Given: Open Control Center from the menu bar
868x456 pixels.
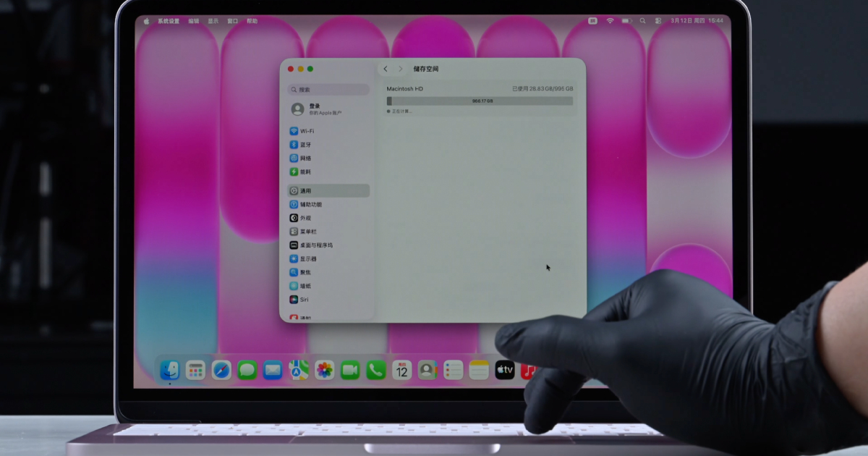Looking at the screenshot, I should tap(657, 21).
